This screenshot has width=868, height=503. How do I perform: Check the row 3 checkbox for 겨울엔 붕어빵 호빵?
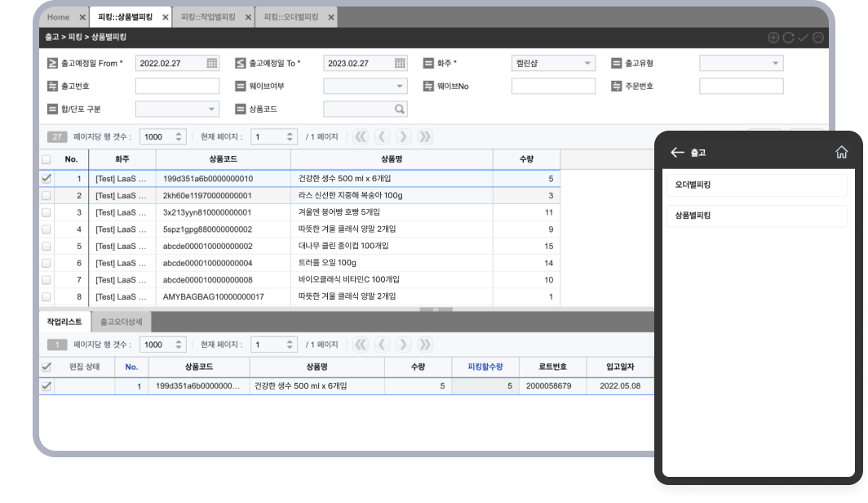pyautogui.click(x=46, y=212)
